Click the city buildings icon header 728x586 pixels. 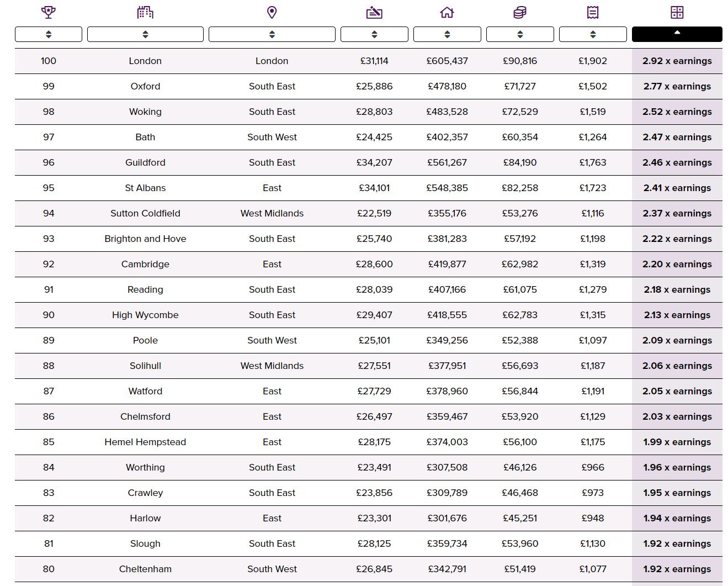(145, 12)
